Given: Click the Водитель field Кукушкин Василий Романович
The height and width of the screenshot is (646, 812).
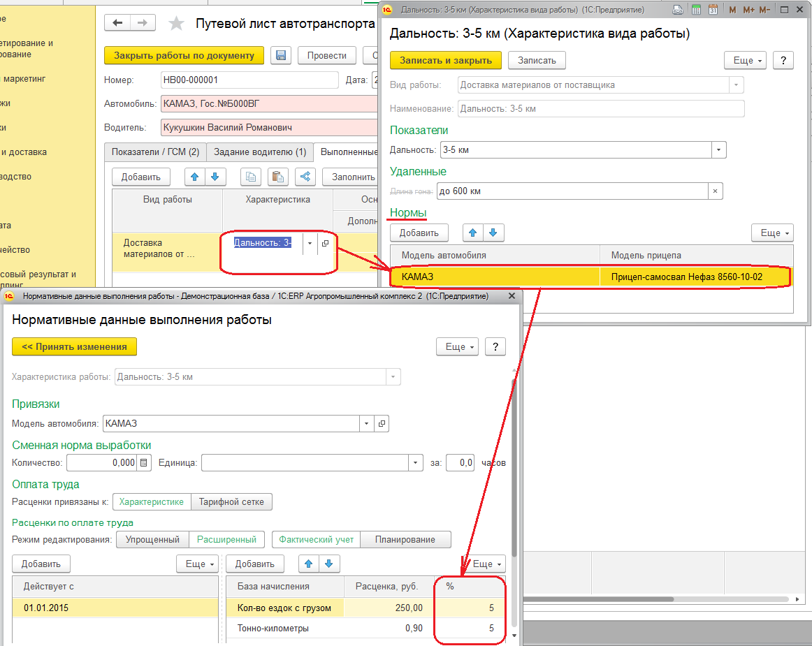Looking at the screenshot, I should coord(269,127).
